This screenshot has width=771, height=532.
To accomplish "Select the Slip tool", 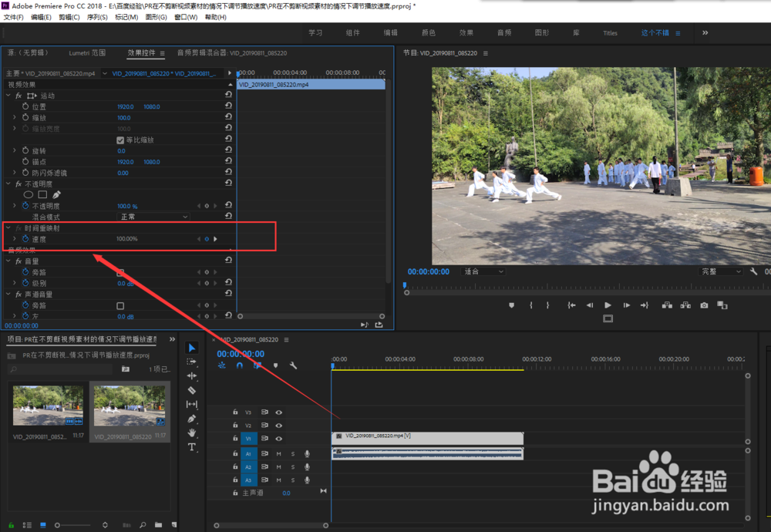I will point(192,404).
